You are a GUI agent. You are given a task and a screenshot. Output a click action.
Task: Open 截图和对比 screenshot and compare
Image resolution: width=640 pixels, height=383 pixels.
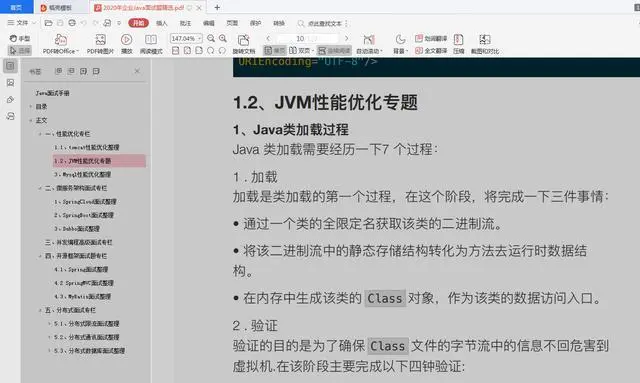coord(485,44)
